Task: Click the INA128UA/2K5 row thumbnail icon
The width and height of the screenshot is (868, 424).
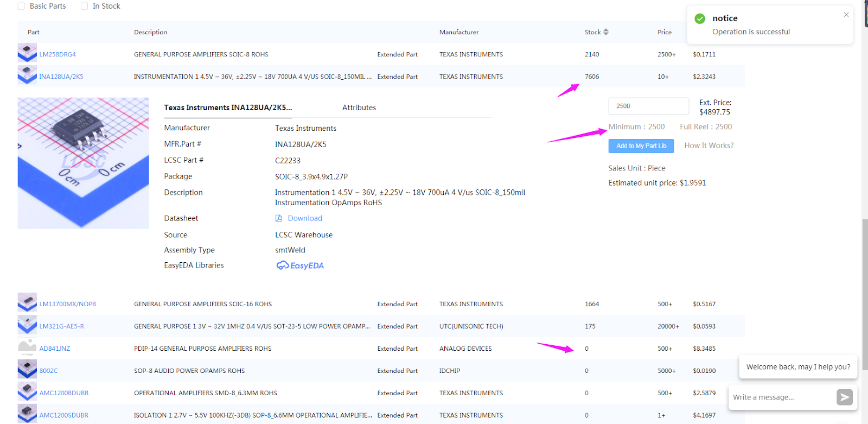Action: pyautogui.click(x=27, y=75)
